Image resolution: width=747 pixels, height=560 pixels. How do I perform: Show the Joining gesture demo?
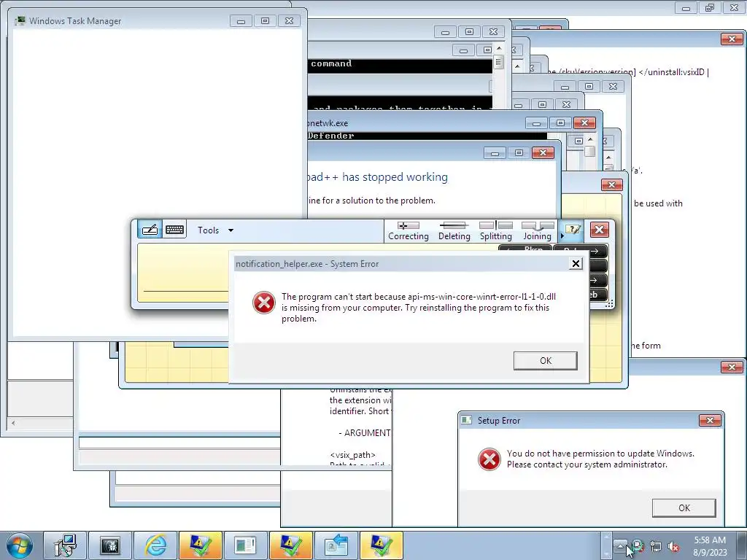[x=538, y=231]
